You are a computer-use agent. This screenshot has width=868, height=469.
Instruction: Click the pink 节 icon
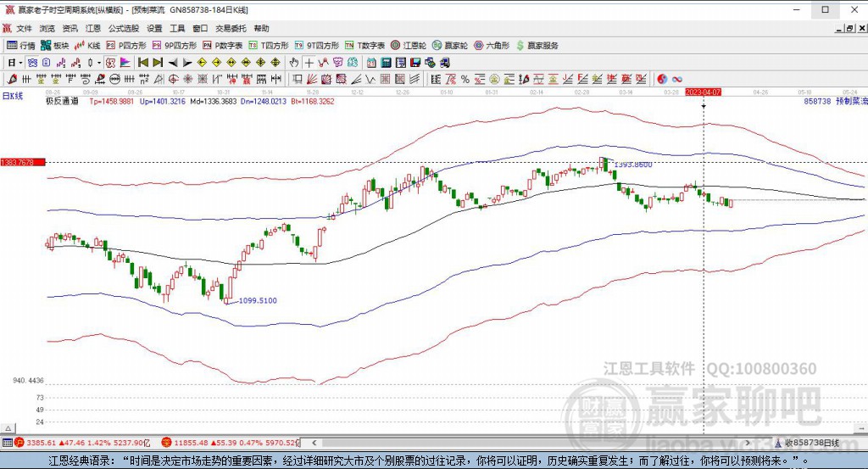337,63
